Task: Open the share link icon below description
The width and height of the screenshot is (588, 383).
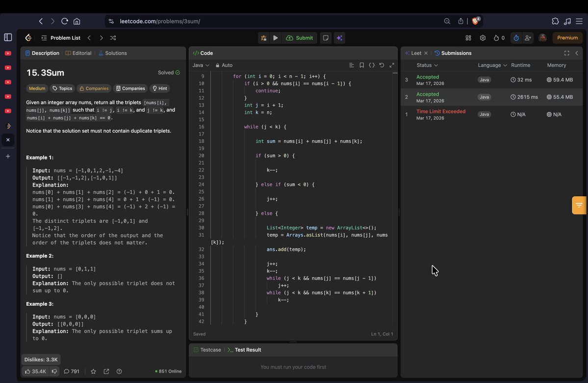Action: click(106, 372)
